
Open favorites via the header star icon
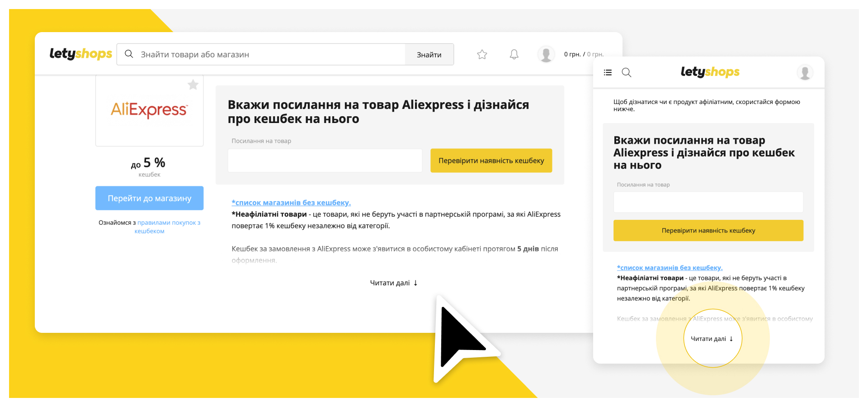[482, 54]
